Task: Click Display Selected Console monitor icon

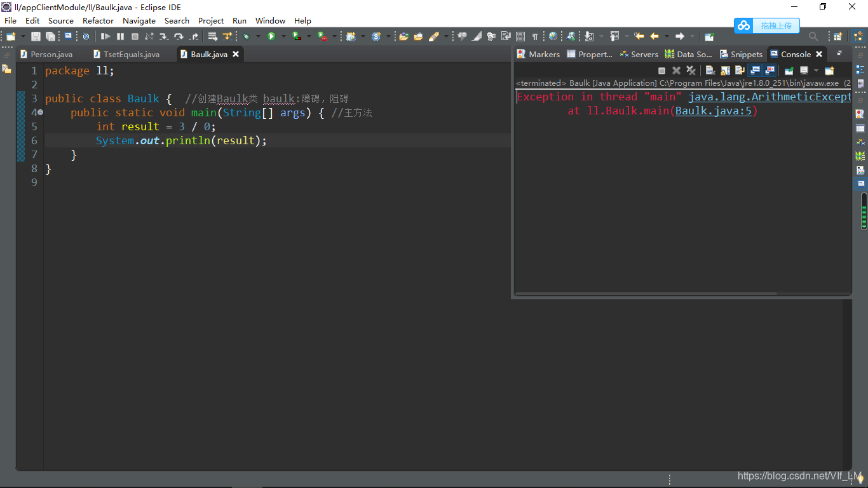Action: (x=804, y=71)
